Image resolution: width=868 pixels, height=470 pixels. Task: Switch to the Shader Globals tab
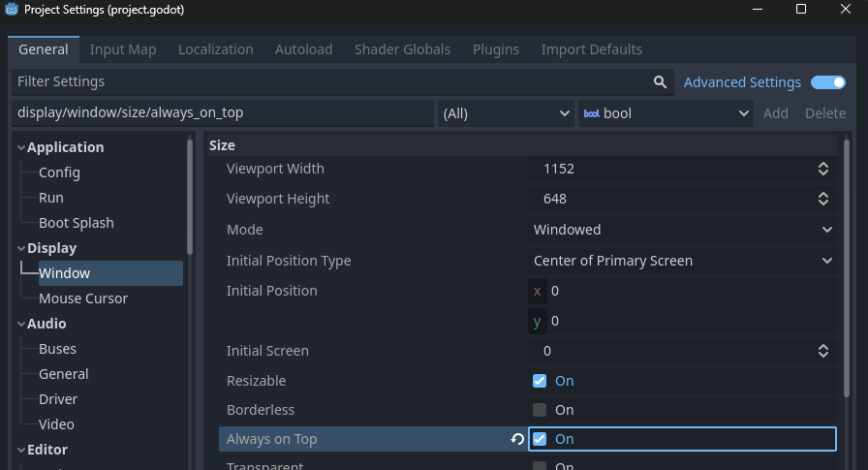pyautogui.click(x=402, y=49)
